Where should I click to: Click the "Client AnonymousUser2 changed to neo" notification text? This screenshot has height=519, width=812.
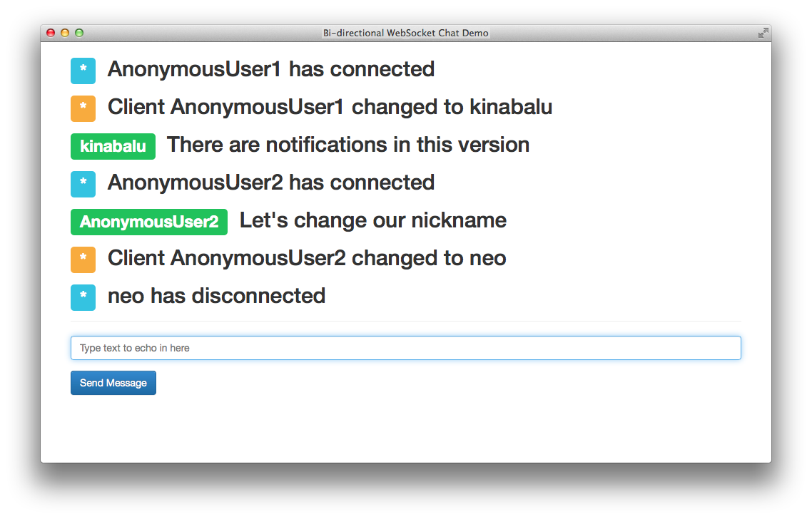click(307, 258)
